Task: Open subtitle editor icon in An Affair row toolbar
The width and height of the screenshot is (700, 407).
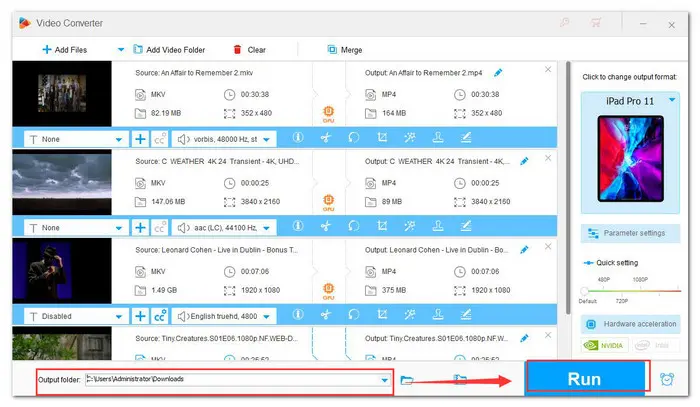Action: (466, 138)
